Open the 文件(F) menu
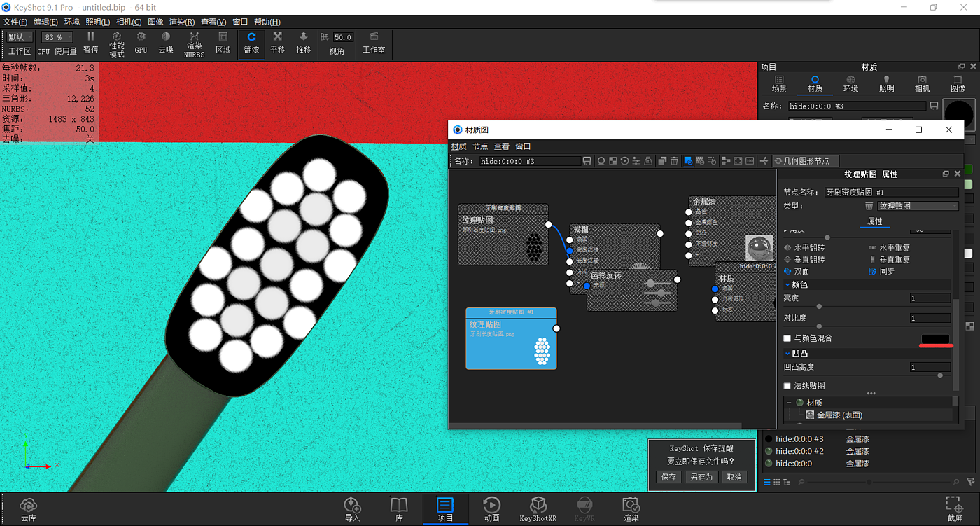 pos(15,22)
